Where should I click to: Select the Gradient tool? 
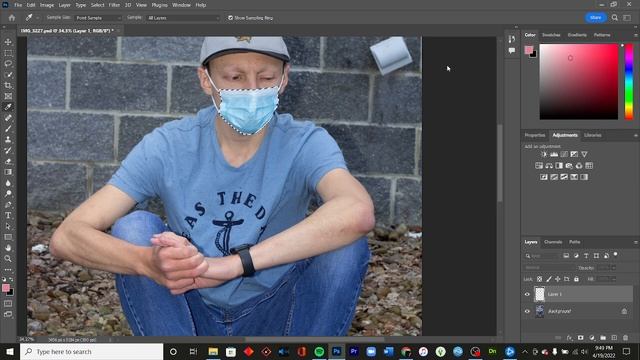[8, 172]
